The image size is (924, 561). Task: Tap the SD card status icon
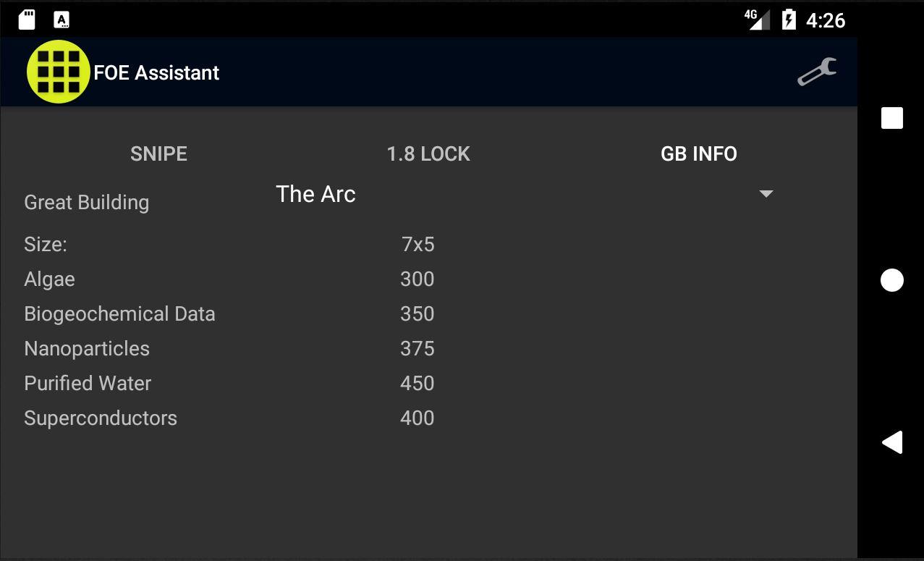pos(27,20)
